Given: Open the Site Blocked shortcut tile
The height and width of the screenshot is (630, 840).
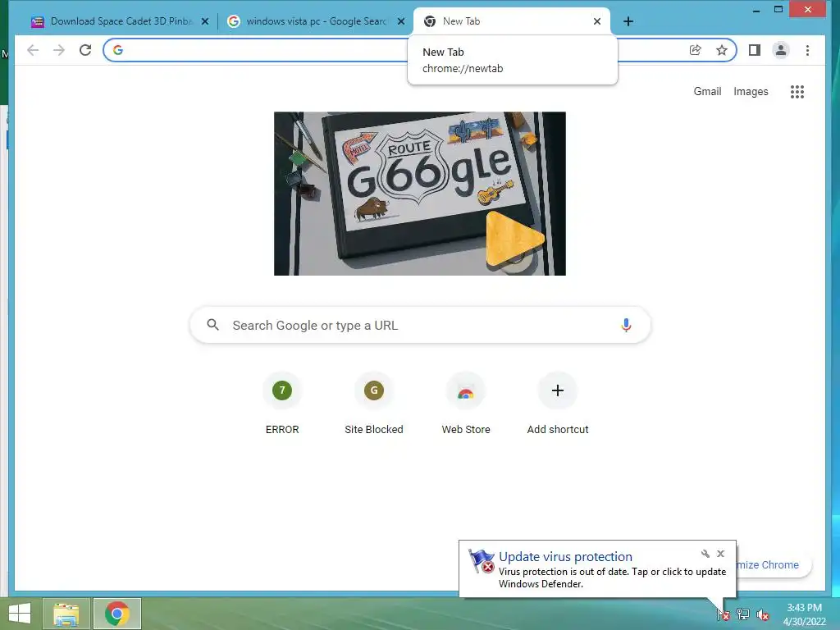Looking at the screenshot, I should pyautogui.click(x=374, y=403).
